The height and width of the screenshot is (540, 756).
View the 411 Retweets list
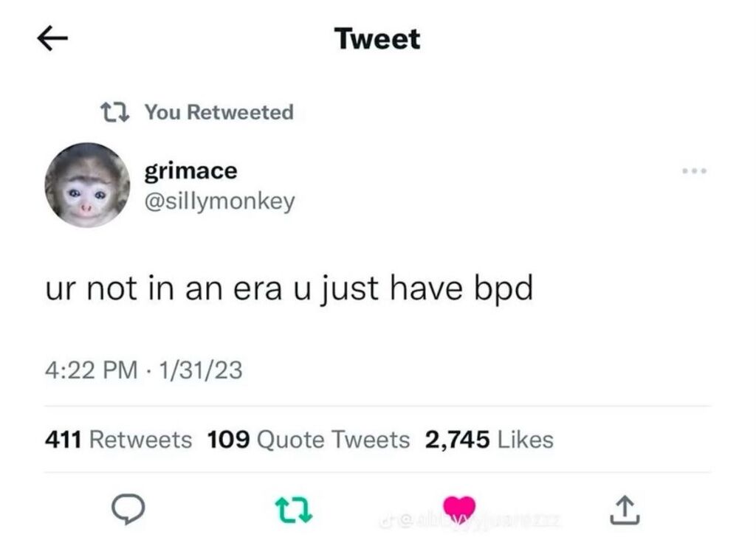point(118,440)
